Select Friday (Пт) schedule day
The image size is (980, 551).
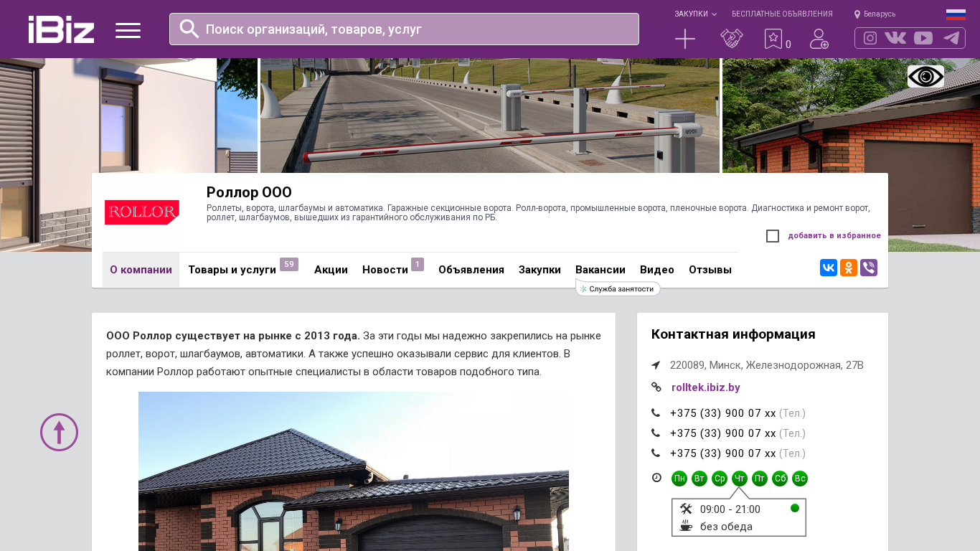click(x=760, y=479)
